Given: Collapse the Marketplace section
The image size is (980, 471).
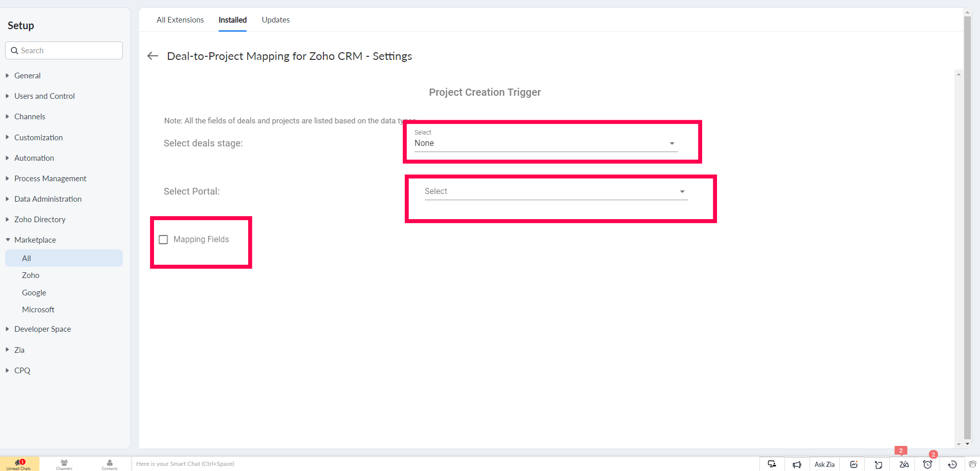Looking at the screenshot, I should tap(35, 240).
